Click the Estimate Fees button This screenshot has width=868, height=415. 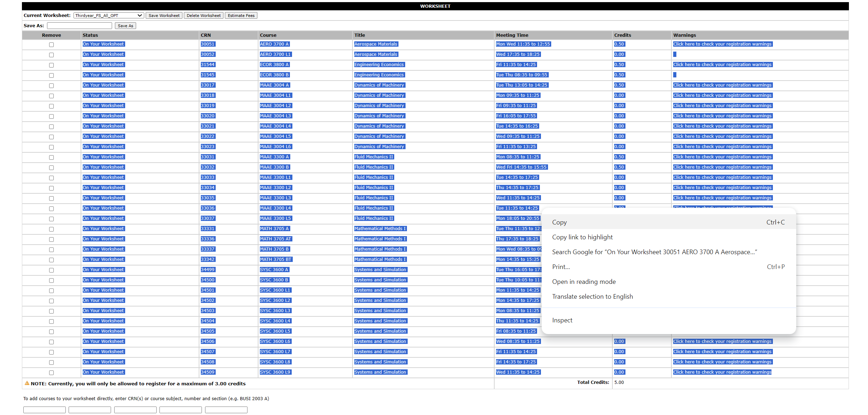241,16
